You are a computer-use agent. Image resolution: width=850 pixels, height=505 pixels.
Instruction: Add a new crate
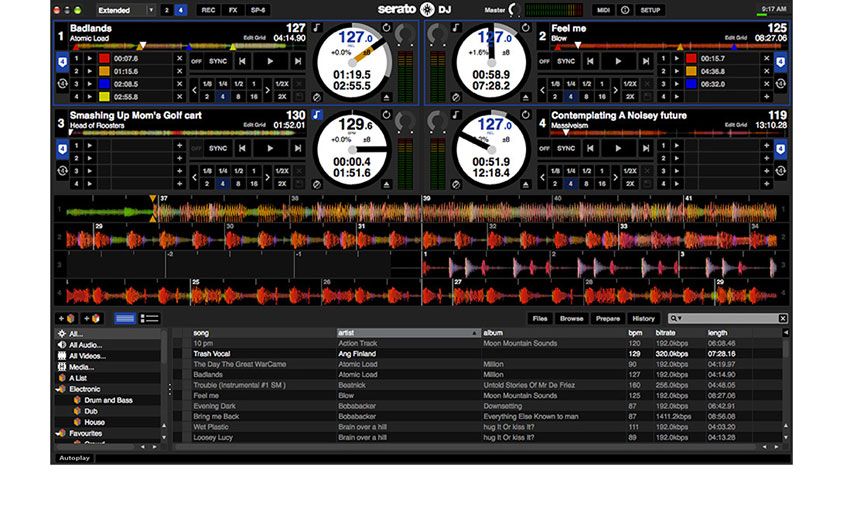(67, 319)
